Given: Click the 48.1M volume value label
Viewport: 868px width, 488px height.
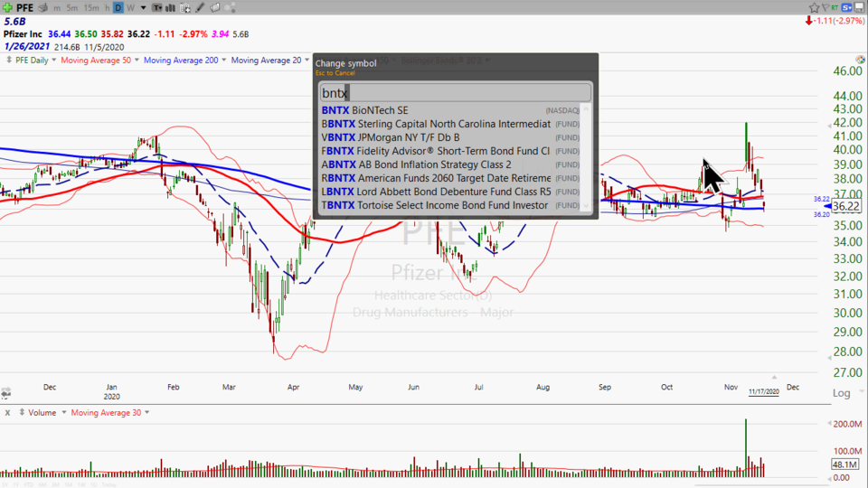Looking at the screenshot, I should coord(844,465).
